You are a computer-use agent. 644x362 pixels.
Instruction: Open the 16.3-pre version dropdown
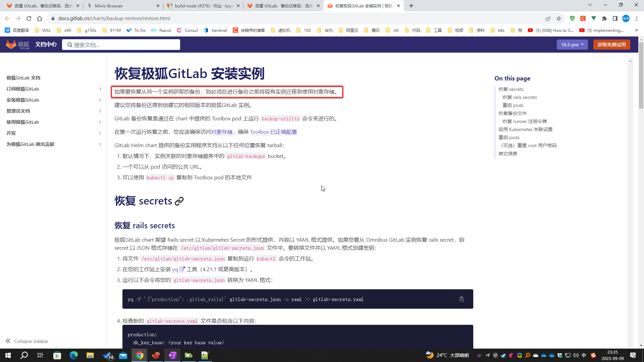572,45
